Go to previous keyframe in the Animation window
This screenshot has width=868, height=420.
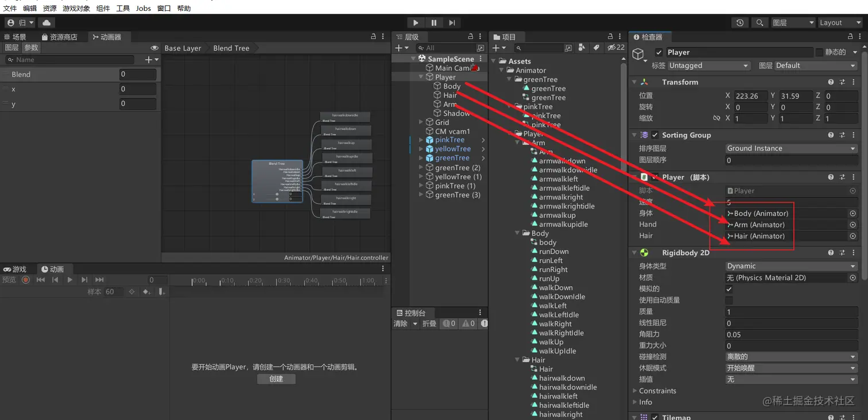pyautogui.click(x=55, y=280)
